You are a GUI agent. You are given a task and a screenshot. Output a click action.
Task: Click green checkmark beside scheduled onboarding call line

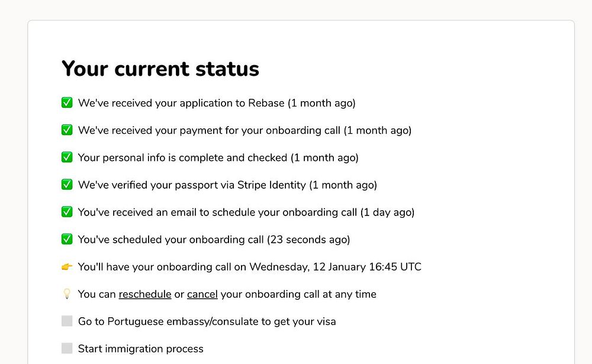(x=67, y=239)
